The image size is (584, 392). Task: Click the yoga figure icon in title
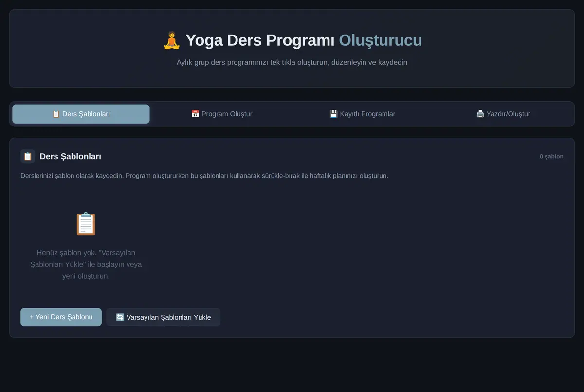click(171, 40)
